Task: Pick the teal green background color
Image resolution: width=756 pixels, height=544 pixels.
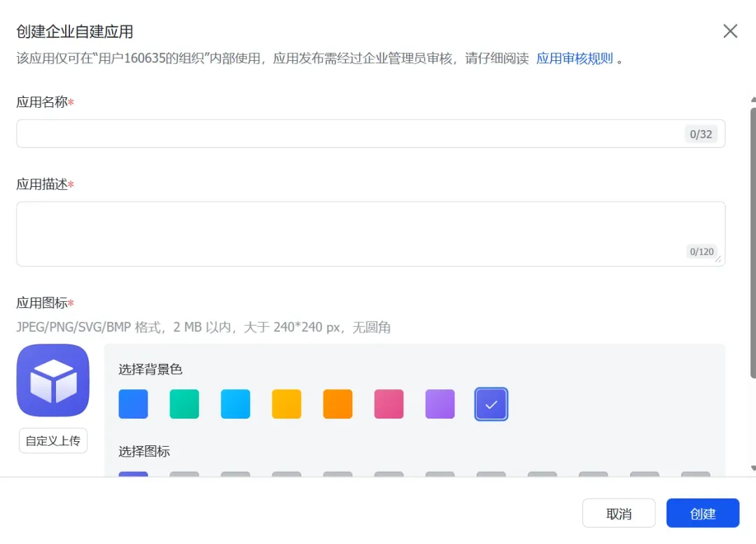Action: click(184, 404)
